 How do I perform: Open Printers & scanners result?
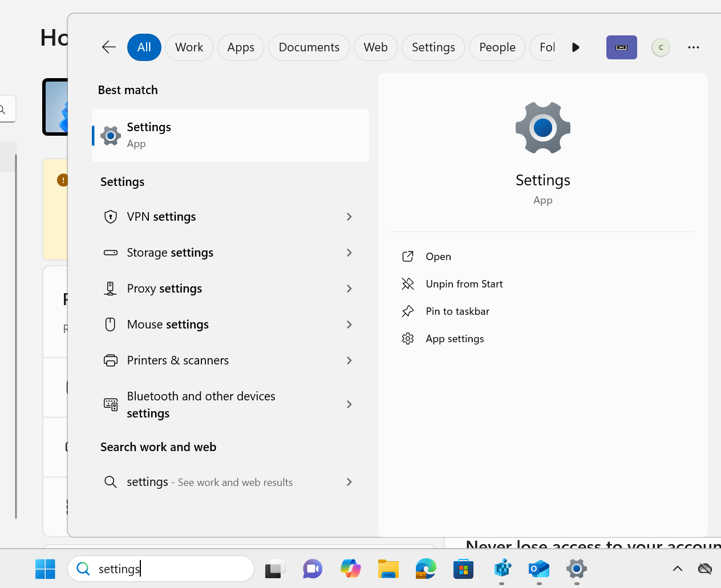[x=230, y=360]
